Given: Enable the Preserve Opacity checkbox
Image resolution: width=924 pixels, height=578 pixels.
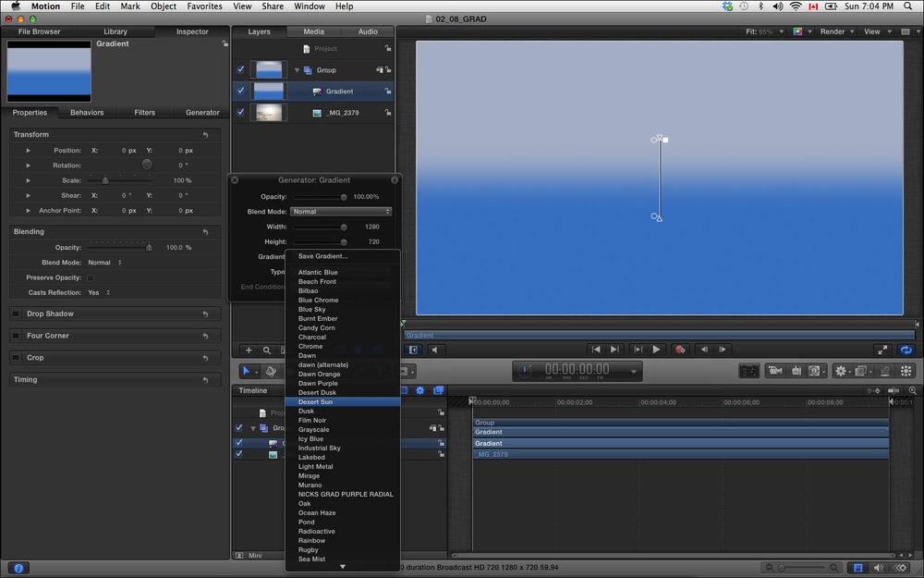Looking at the screenshot, I should click(x=91, y=277).
